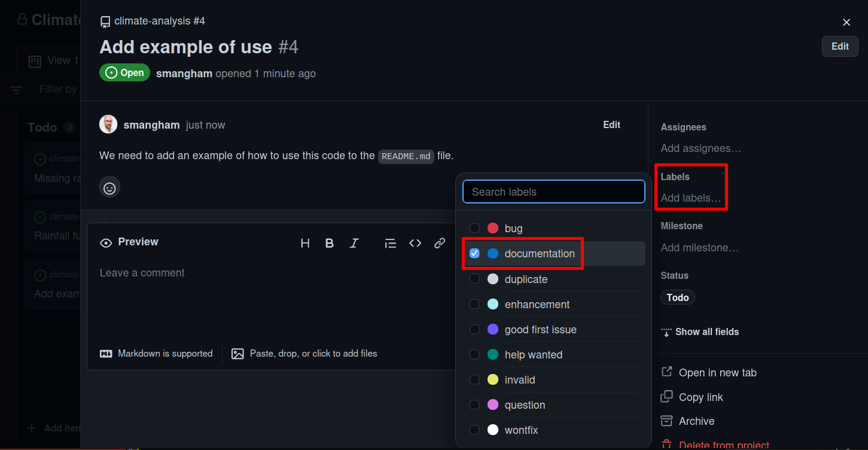Insert an unordered list in the comment
Screen dimensions: 868x450
(x=390, y=243)
